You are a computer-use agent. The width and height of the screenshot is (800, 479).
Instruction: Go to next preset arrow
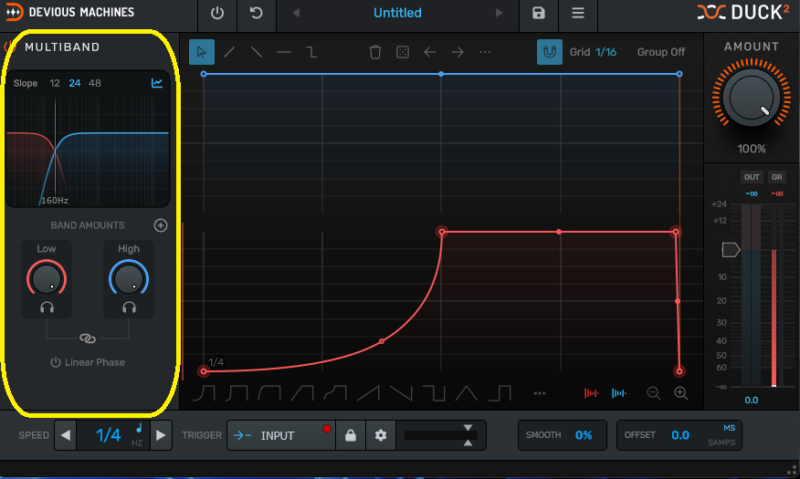click(x=500, y=13)
